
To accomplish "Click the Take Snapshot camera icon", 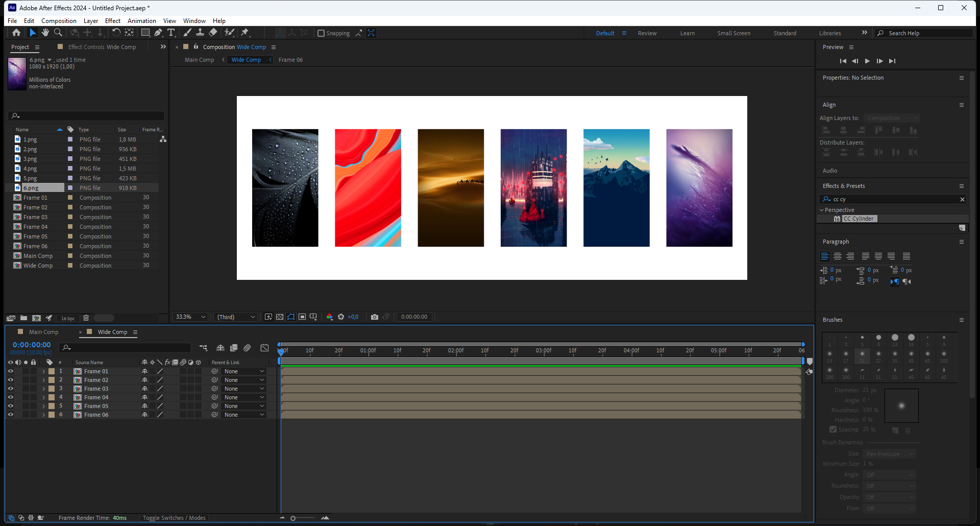I will [x=375, y=317].
